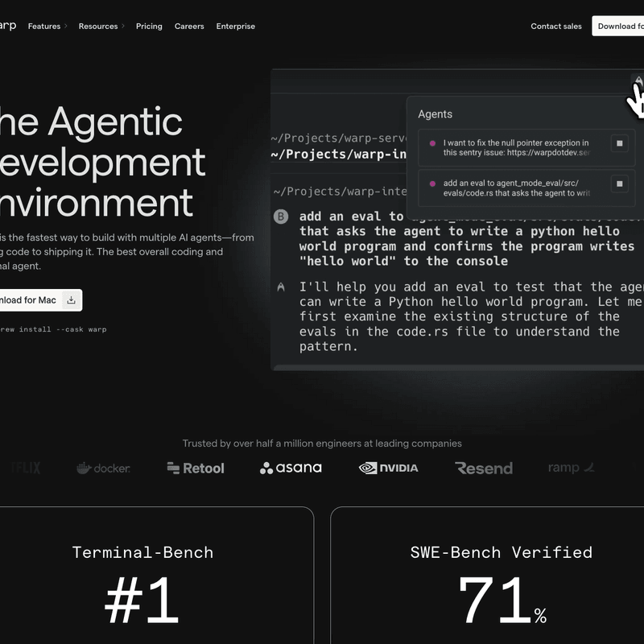The image size is (644, 644).
Task: Click the Contact sales link
Action: tap(556, 27)
